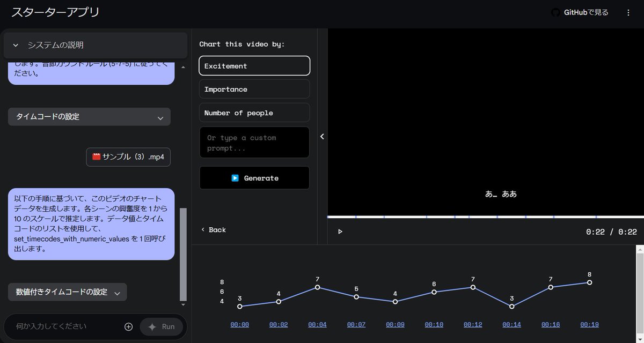The image size is (644, 343).
Task: Click the スターターアプリ title
Action: click(56, 12)
